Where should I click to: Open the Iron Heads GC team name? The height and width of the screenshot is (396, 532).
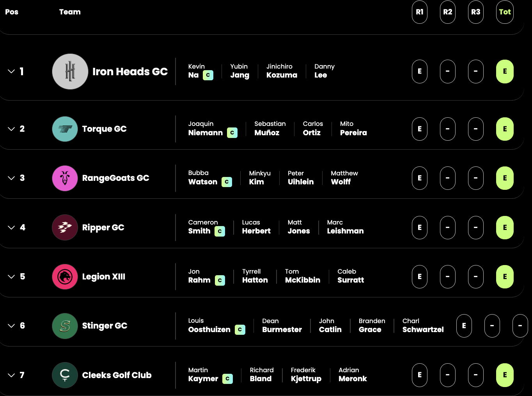point(130,72)
